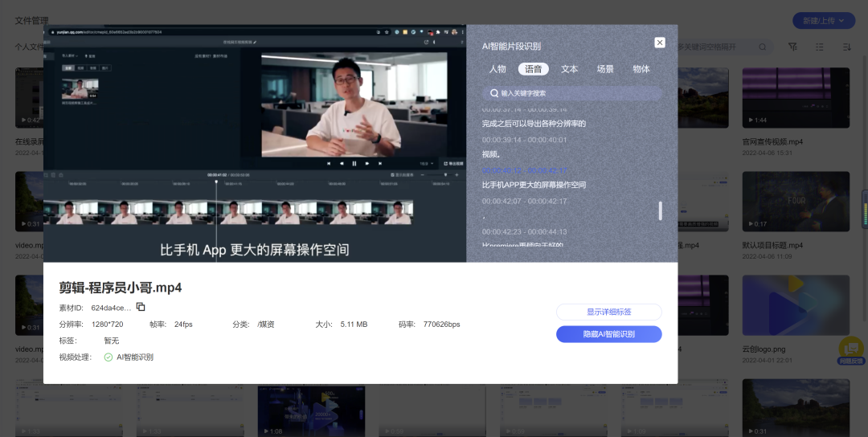Switch to list view using the list icon

(820, 47)
